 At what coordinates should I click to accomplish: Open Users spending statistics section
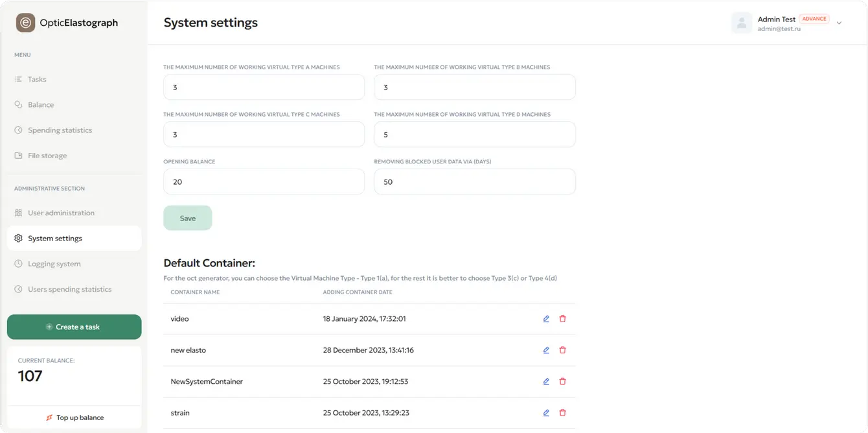(x=69, y=289)
